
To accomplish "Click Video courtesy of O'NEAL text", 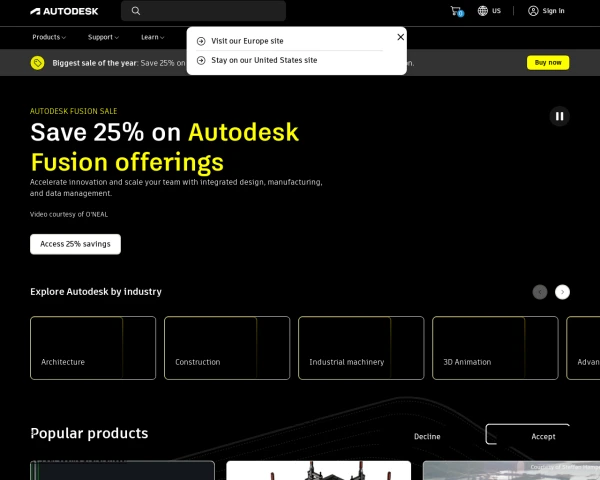I will 69,214.
